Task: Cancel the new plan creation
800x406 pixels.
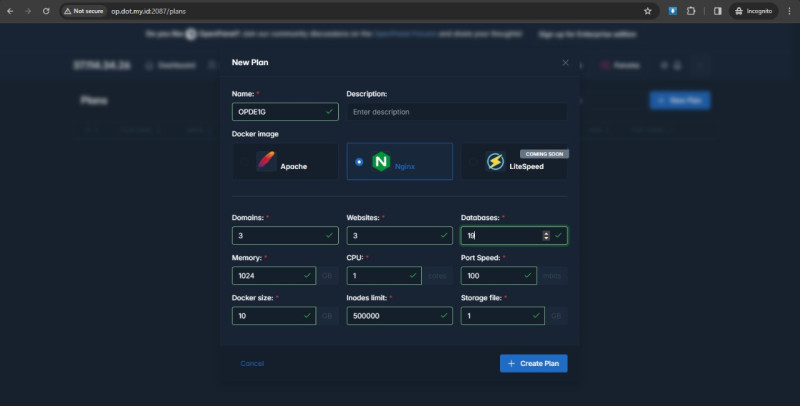Action: click(x=252, y=363)
